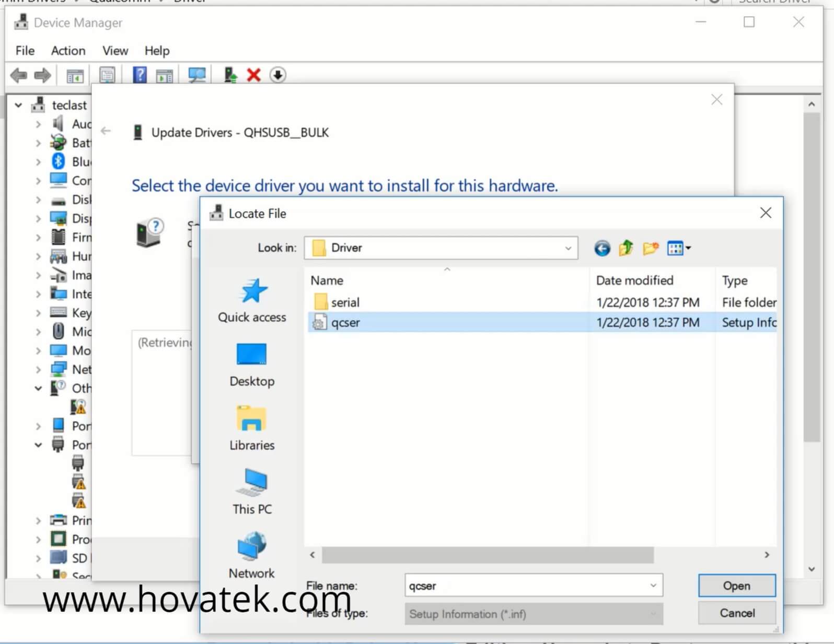The height and width of the screenshot is (644, 834).
Task: Select This PC in places bar
Action: [252, 493]
